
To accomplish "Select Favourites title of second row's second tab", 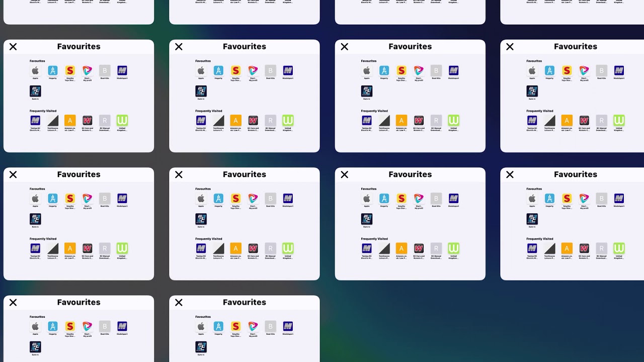I will 245,46.
